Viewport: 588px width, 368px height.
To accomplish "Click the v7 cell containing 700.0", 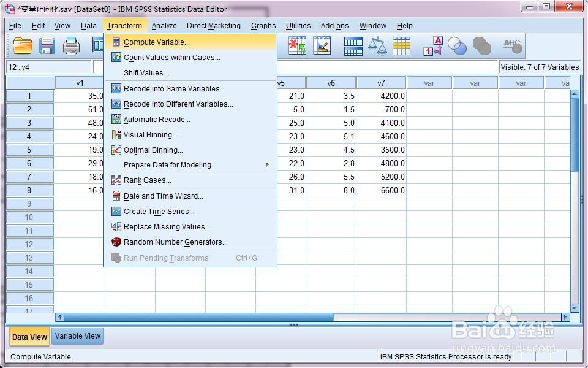I will (382, 109).
